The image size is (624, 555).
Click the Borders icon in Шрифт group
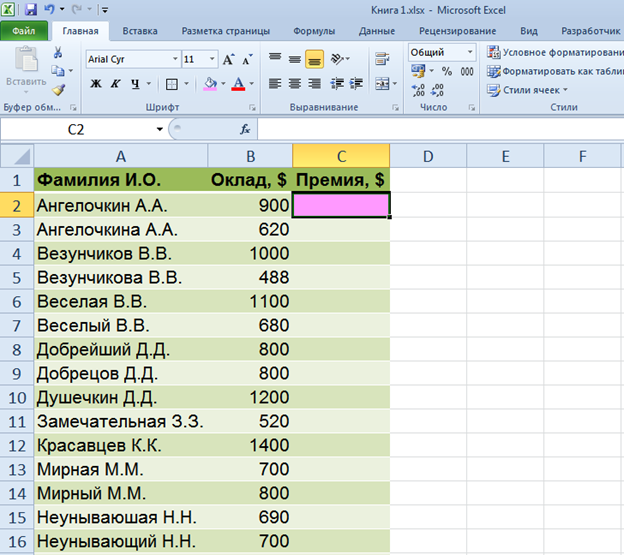point(171,84)
